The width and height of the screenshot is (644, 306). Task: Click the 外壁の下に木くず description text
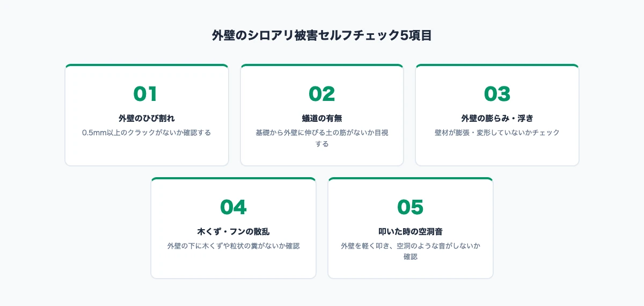[x=233, y=246]
